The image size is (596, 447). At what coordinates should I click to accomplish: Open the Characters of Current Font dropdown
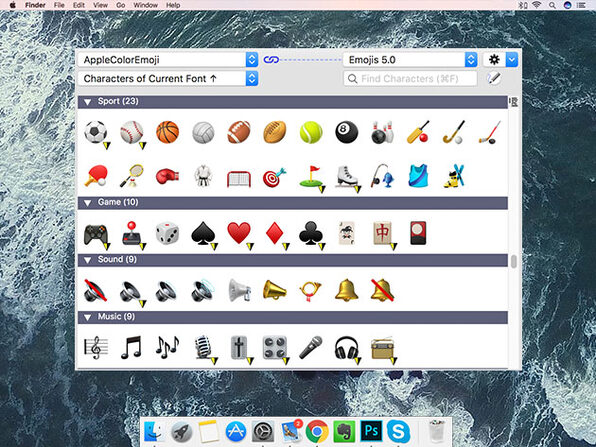168,79
